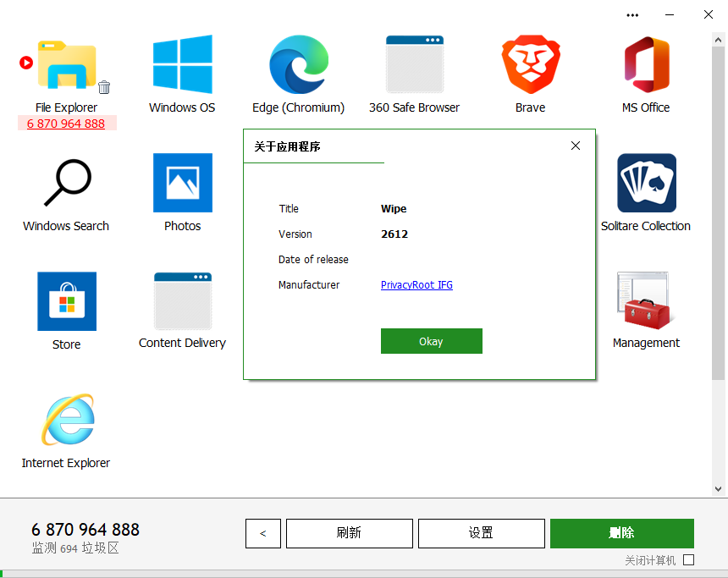Open 设置 settings button
Viewport: 728px width, 578px height.
(482, 533)
